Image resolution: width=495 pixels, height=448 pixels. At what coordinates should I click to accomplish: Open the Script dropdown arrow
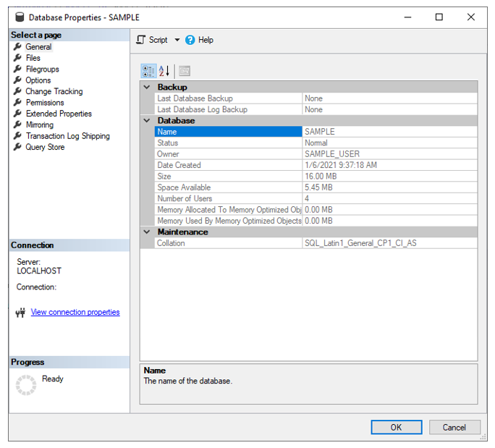coord(177,40)
